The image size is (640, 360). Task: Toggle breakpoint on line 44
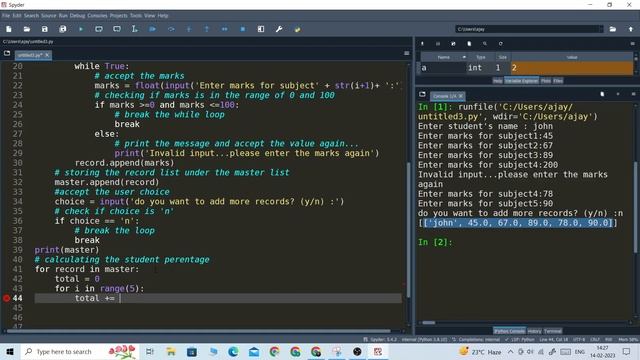6,298
